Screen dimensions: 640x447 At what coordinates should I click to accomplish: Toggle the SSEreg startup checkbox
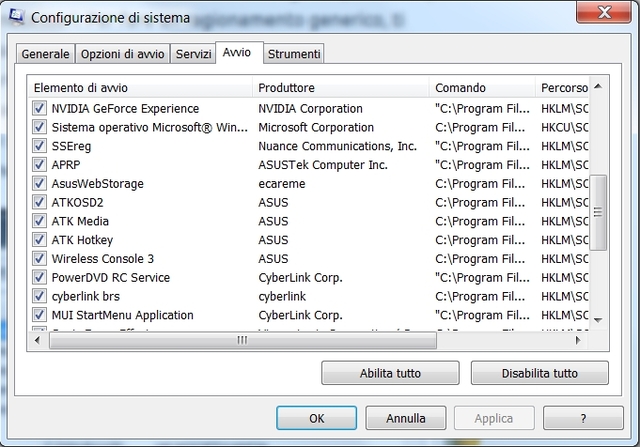(x=40, y=146)
